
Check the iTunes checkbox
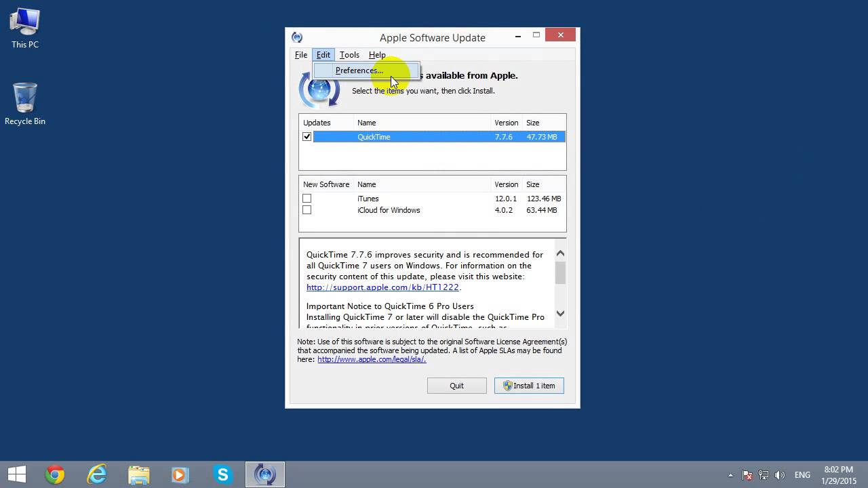[307, 199]
